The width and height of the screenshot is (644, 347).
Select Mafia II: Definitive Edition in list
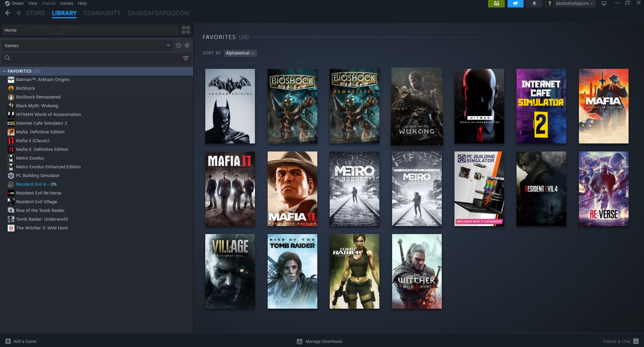[42, 150]
